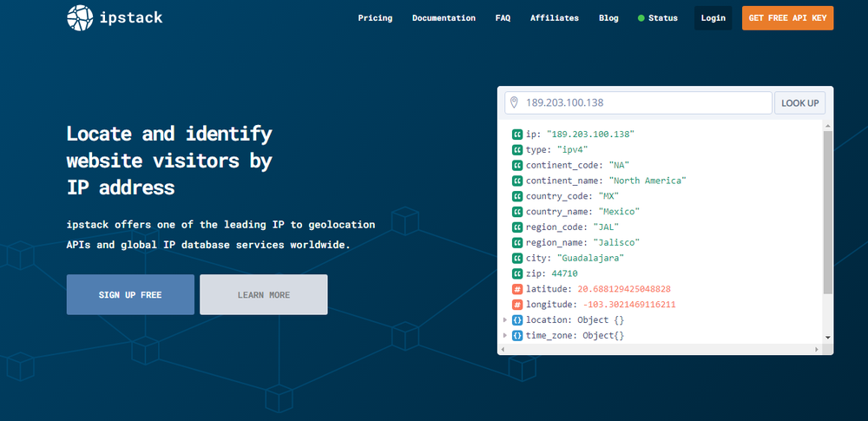This screenshot has width=868, height=421.
Task: Click string type icon beside type row
Action: click(517, 149)
